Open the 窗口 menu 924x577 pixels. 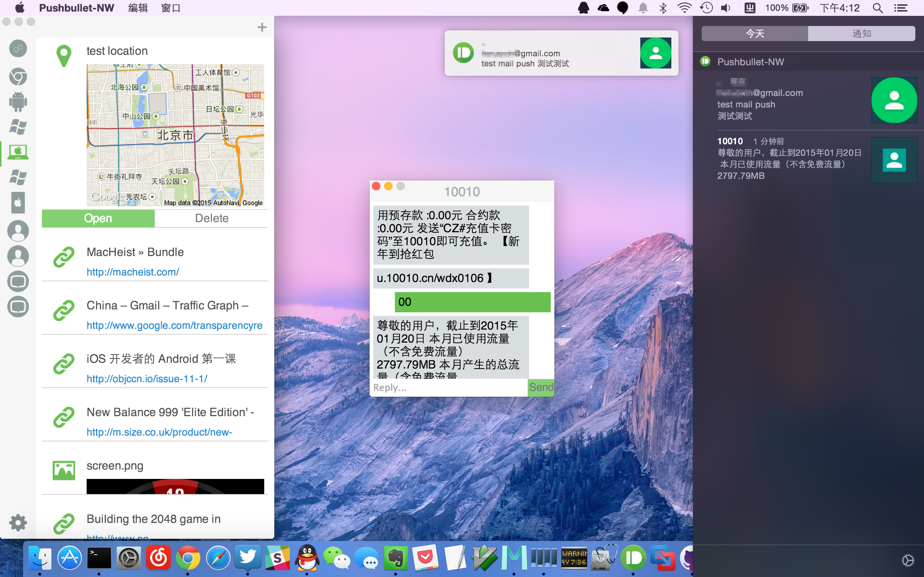tap(170, 8)
